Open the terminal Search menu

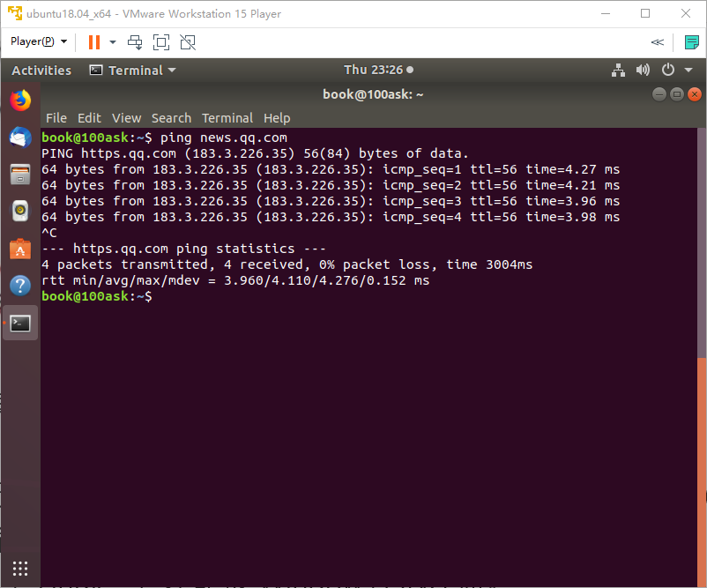[171, 118]
